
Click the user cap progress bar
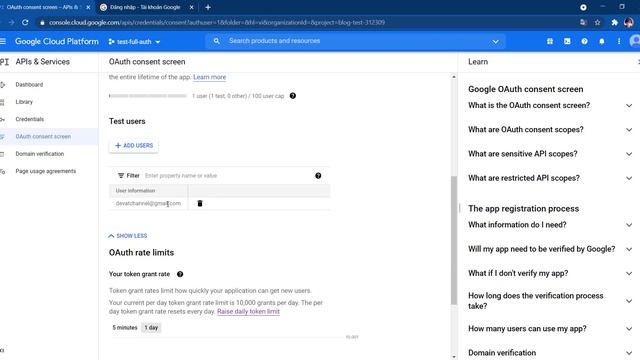coord(148,96)
